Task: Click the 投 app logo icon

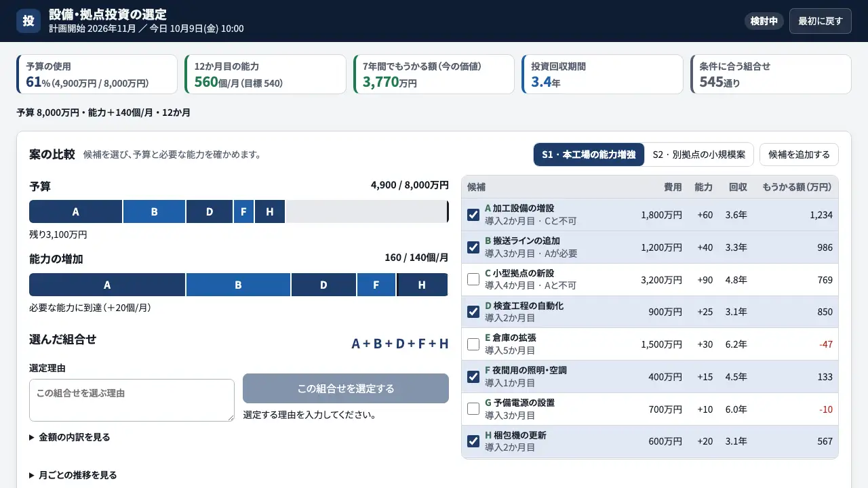Action: coord(28,20)
